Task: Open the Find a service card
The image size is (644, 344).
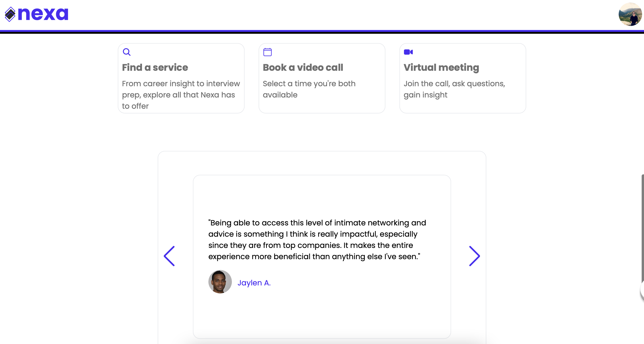Action: coord(181,78)
